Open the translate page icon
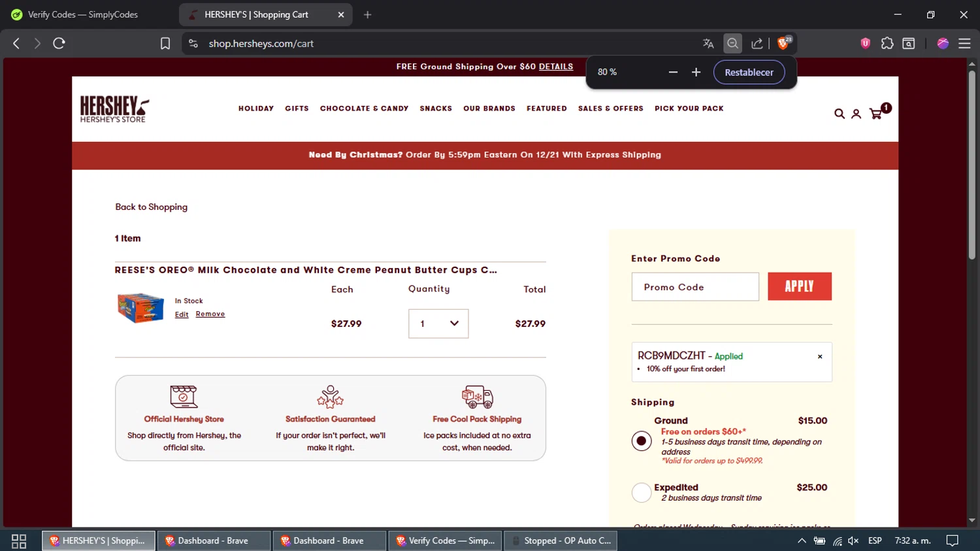 click(x=708, y=43)
